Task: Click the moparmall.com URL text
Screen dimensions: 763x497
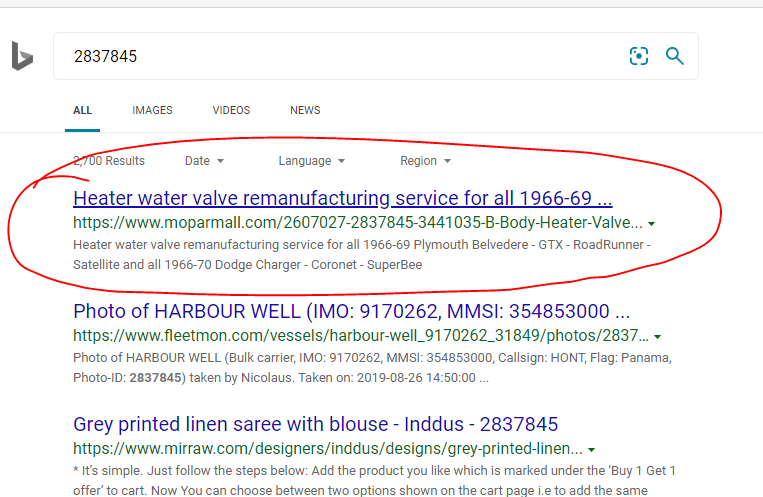Action: point(358,222)
